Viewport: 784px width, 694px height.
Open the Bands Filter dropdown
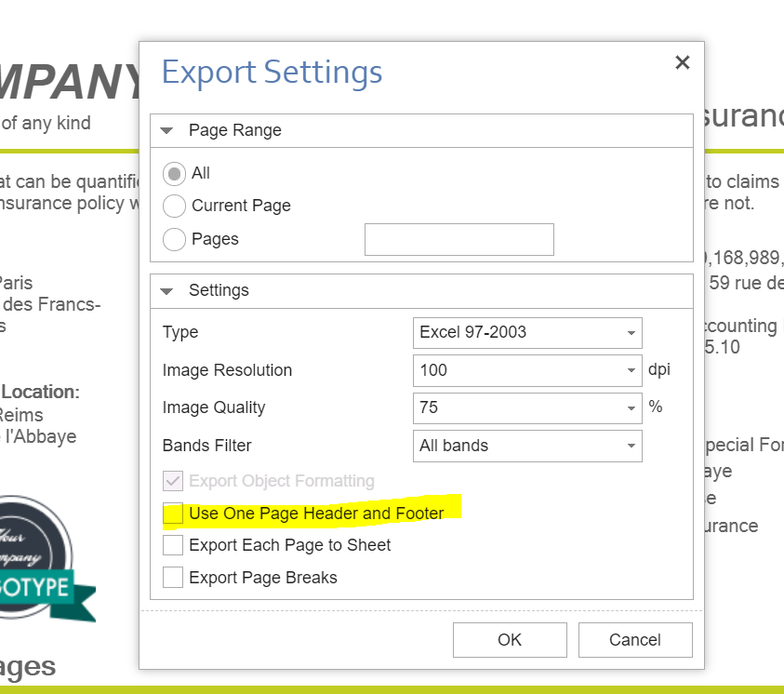tap(527, 446)
